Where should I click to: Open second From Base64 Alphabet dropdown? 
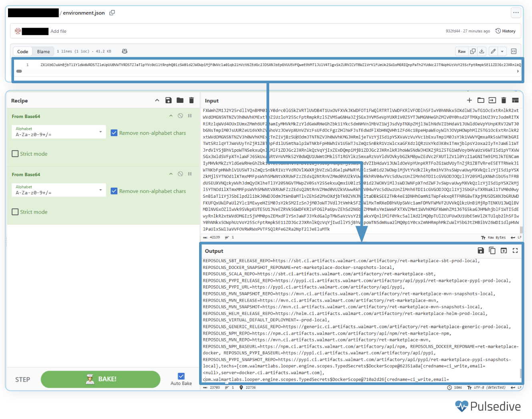coord(58,190)
